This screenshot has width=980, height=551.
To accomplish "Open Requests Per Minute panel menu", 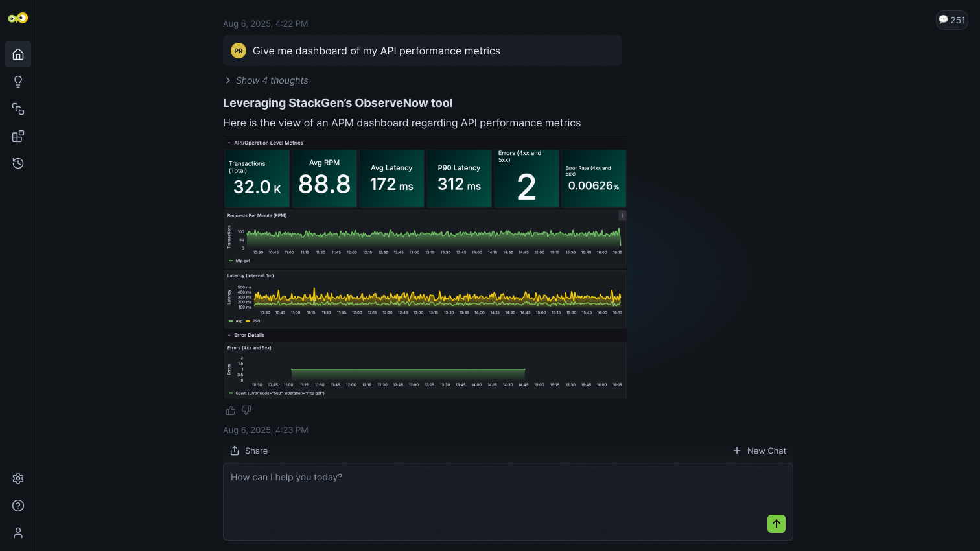I will [x=622, y=216].
